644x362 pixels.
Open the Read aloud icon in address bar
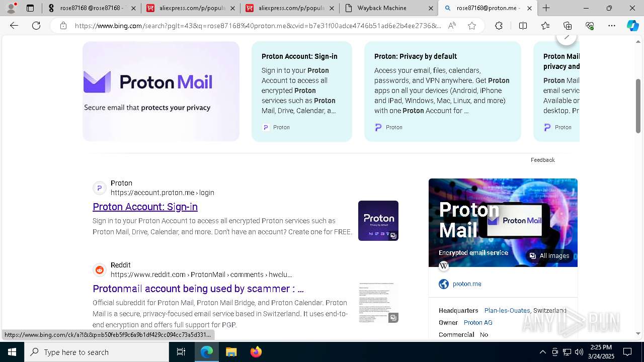tap(452, 26)
